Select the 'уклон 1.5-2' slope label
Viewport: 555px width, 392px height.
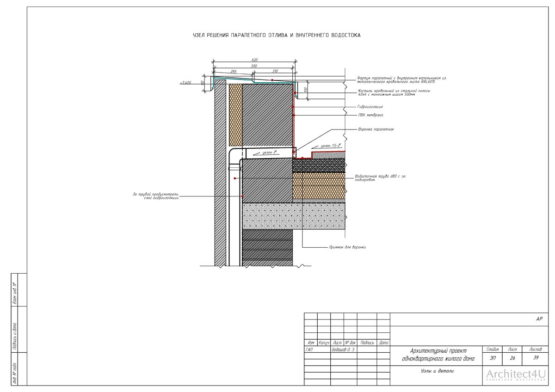(x=330, y=146)
